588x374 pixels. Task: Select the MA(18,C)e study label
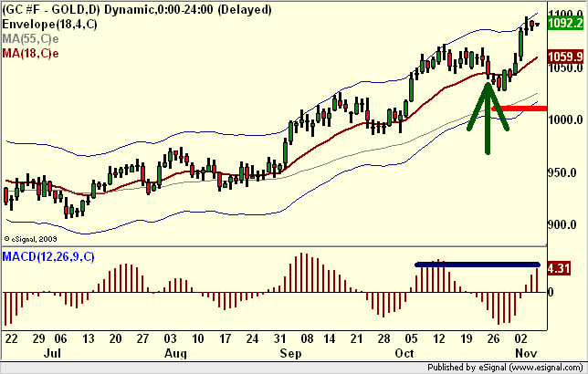tap(30, 54)
